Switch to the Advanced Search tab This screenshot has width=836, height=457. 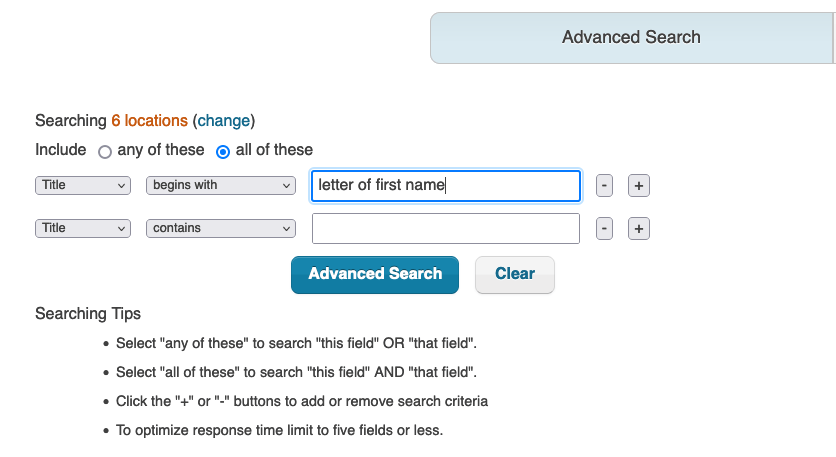631,38
